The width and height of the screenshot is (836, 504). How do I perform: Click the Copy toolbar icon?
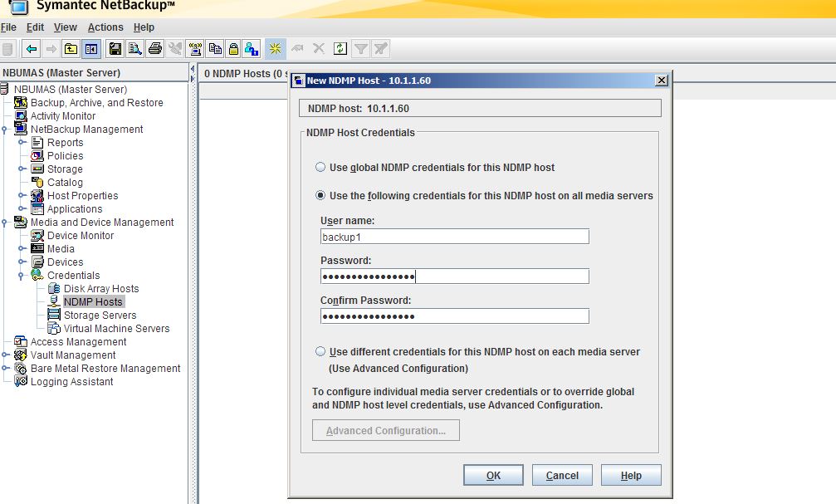pyautogui.click(x=216, y=48)
